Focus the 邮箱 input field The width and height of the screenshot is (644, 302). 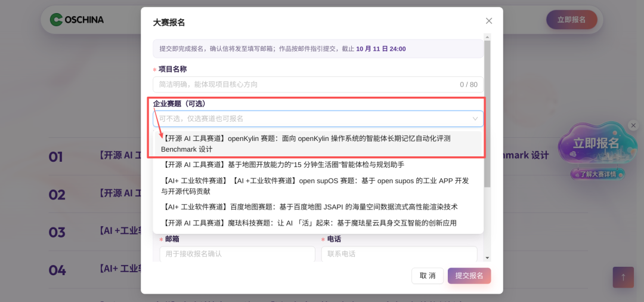tap(237, 254)
